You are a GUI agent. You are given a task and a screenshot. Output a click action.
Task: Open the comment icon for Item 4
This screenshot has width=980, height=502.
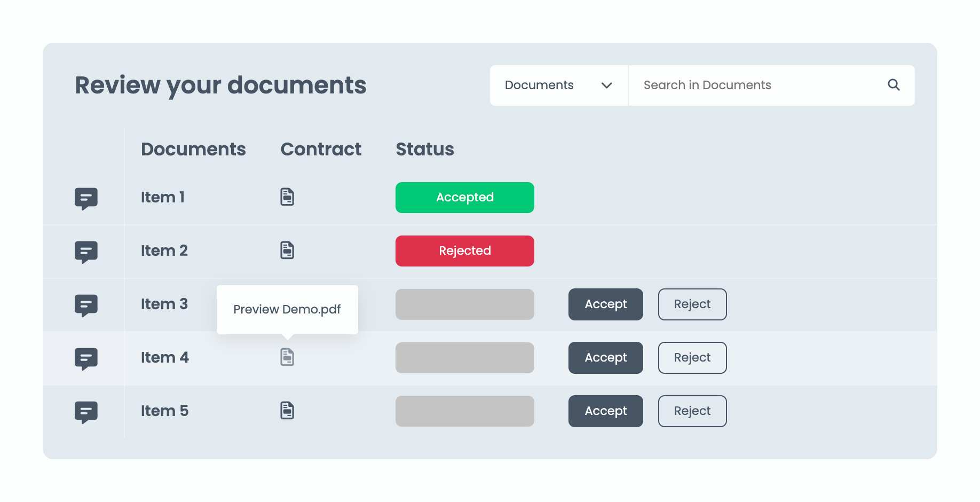tap(86, 358)
